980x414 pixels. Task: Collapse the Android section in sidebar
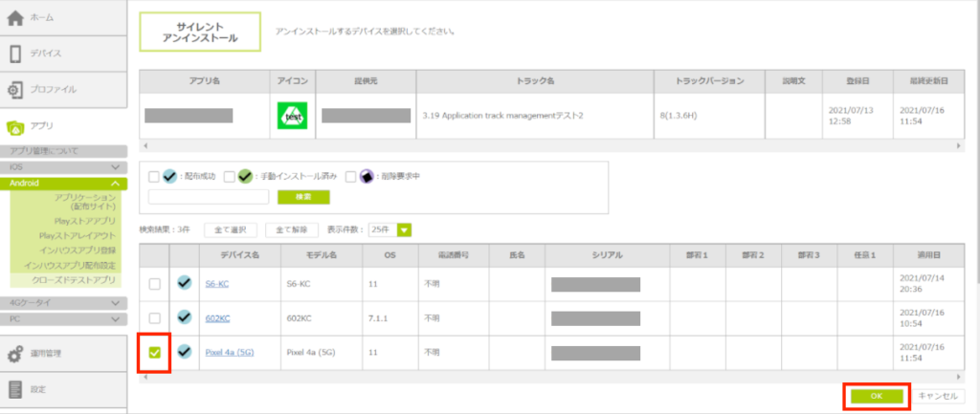pos(115,183)
